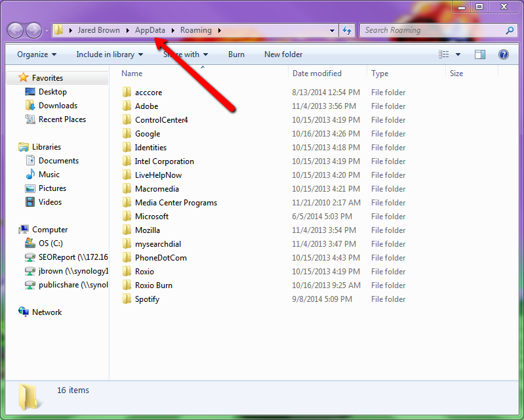This screenshot has height=420, width=524.
Task: Select Libraries in navigation pane
Action: pos(47,147)
